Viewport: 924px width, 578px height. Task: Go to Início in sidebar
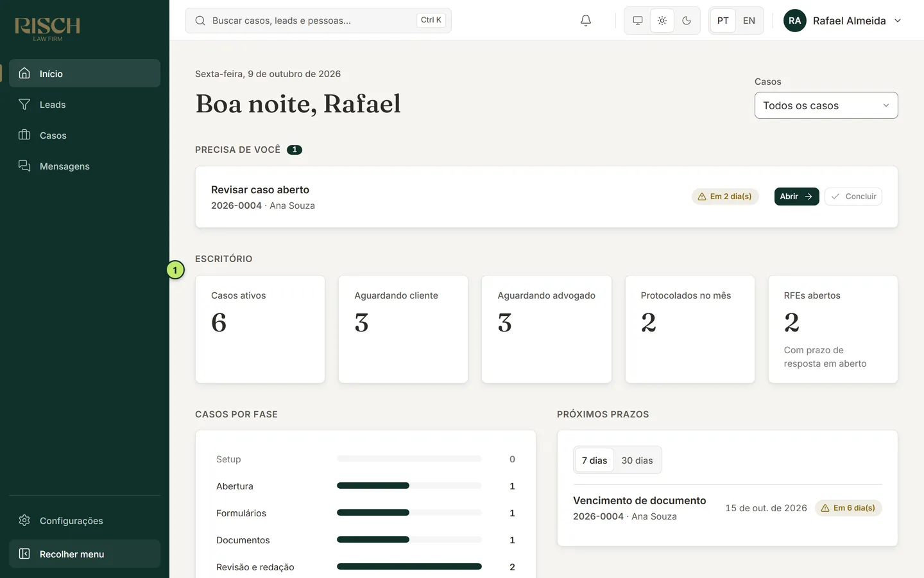point(85,73)
